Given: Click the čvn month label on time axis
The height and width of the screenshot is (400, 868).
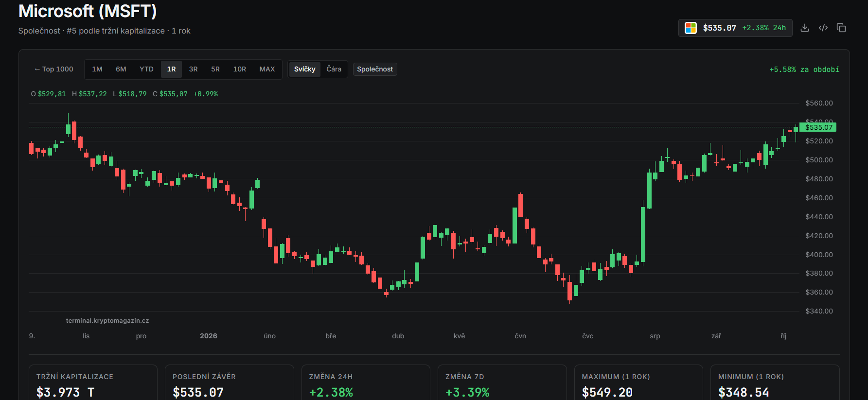Looking at the screenshot, I should [x=520, y=336].
